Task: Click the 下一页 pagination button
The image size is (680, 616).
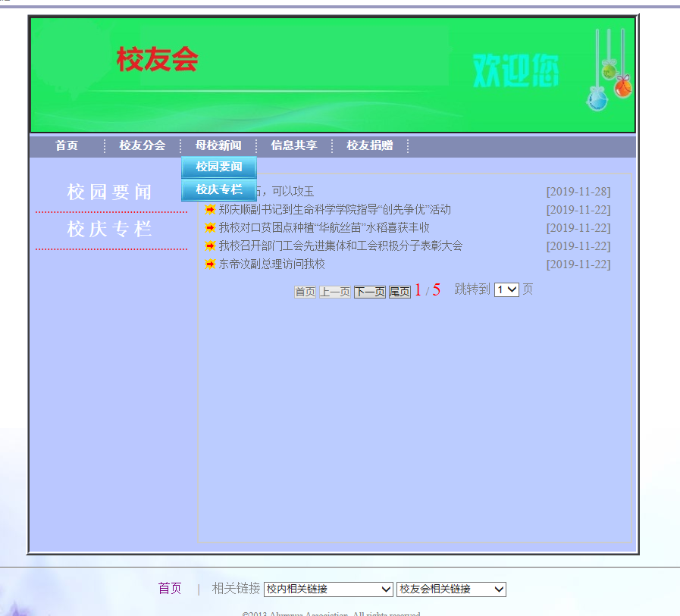Action: click(369, 292)
